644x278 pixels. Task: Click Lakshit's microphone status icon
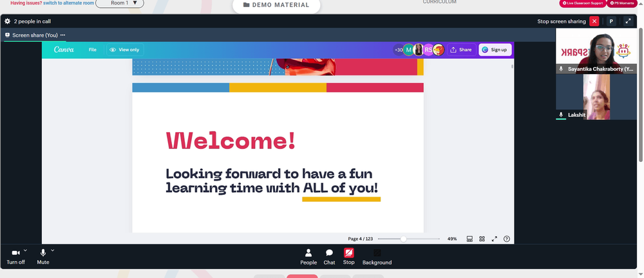click(561, 115)
